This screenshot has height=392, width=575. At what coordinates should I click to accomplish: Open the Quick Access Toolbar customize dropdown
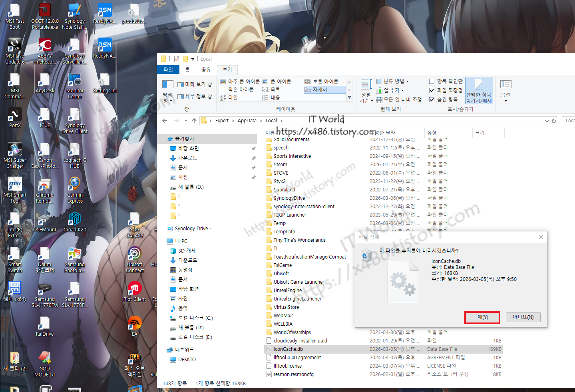193,59
